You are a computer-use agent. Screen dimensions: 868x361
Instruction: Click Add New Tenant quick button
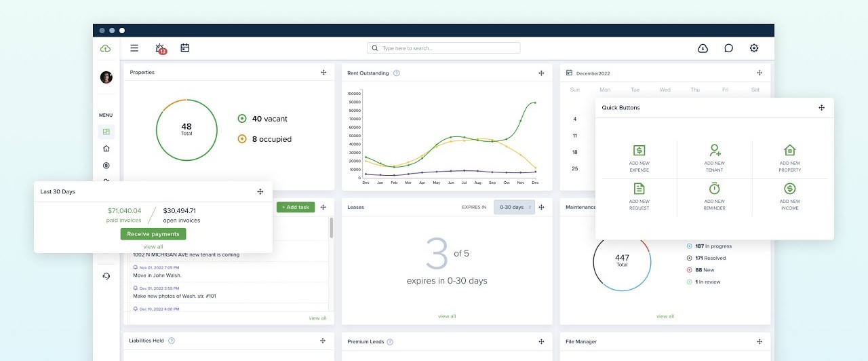click(714, 157)
